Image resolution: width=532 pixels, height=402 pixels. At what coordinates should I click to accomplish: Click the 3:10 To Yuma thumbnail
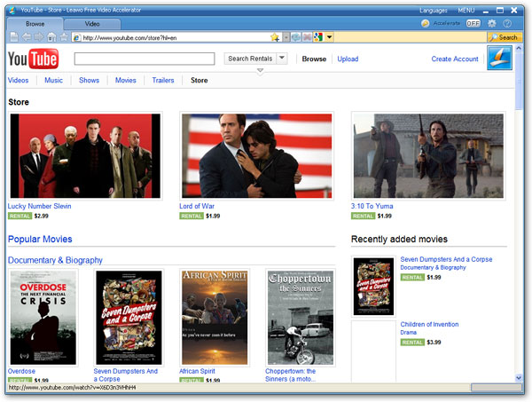tap(428, 156)
